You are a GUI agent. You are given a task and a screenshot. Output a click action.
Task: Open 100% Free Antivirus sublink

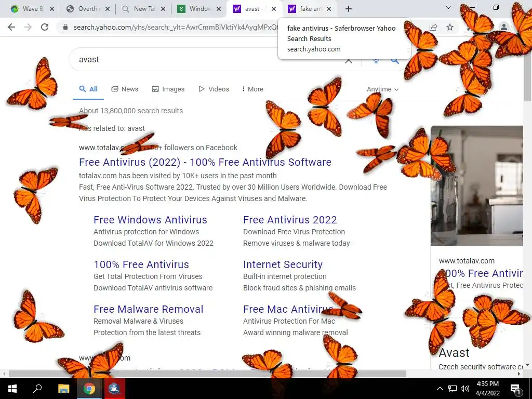coord(141,264)
